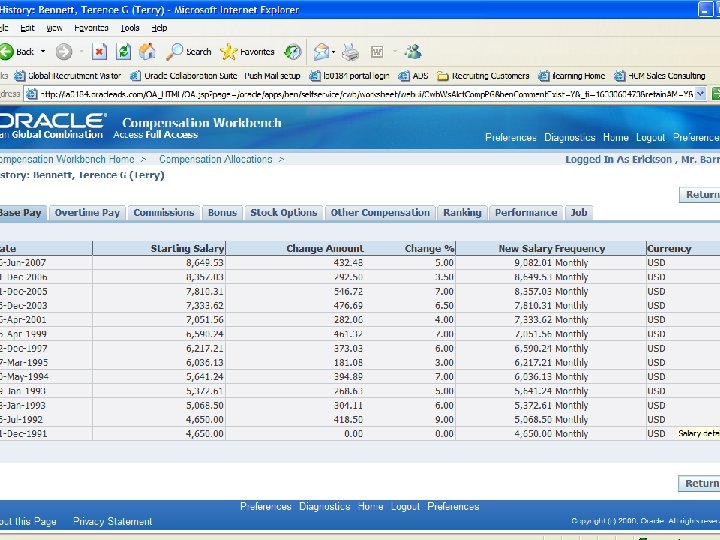Click Diagnostics in the footer links

click(325, 506)
